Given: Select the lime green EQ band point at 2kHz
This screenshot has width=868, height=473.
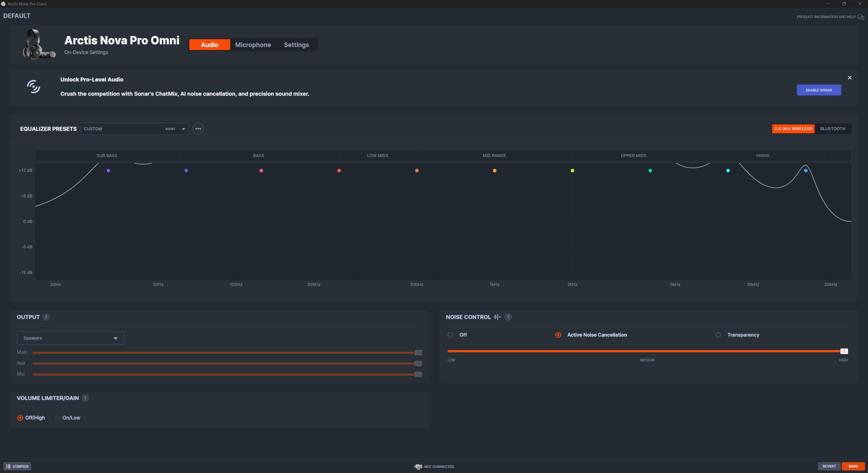Looking at the screenshot, I should click(573, 171).
